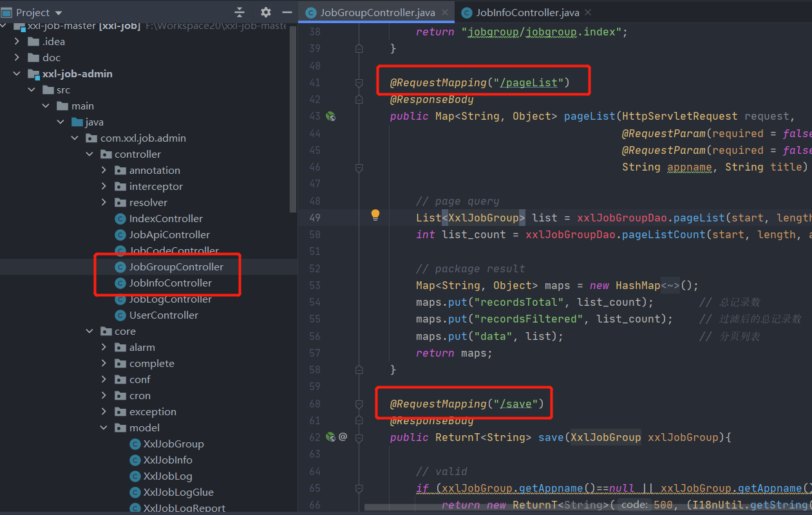Click the lightbulb quick-fix icon on line 49
Screen dimensions: 812x515
click(x=375, y=216)
